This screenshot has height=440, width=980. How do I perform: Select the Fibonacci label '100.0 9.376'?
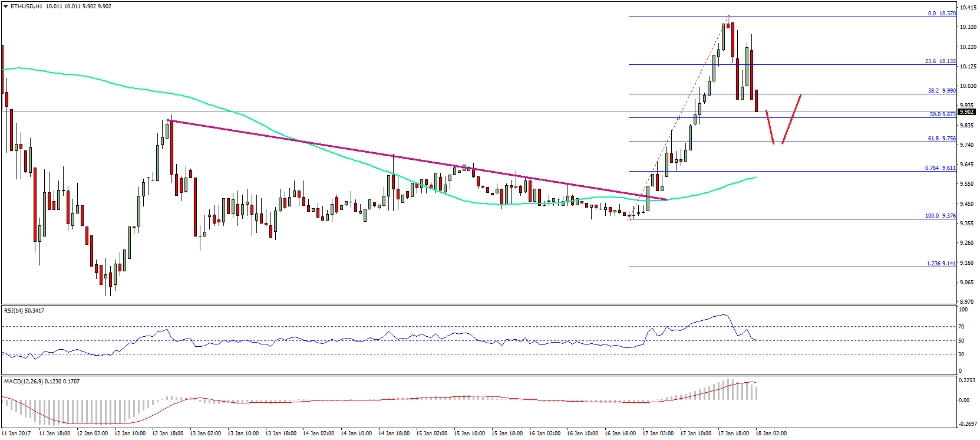click(941, 216)
